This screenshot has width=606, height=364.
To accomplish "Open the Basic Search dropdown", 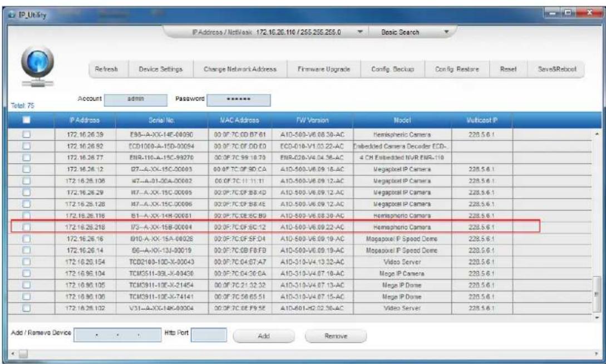I will click(x=446, y=32).
